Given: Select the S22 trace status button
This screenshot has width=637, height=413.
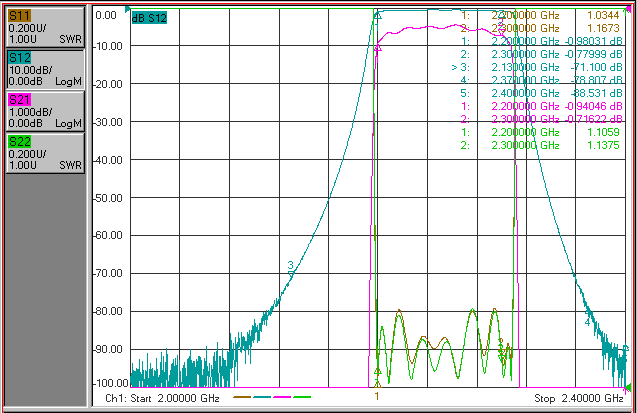Looking at the screenshot, I should [45, 153].
